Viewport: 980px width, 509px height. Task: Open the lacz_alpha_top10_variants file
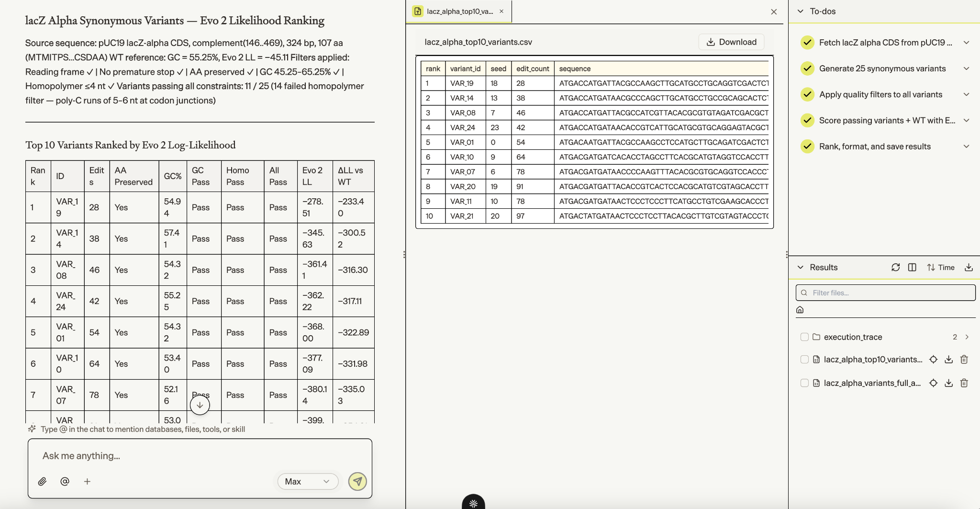pos(873,359)
